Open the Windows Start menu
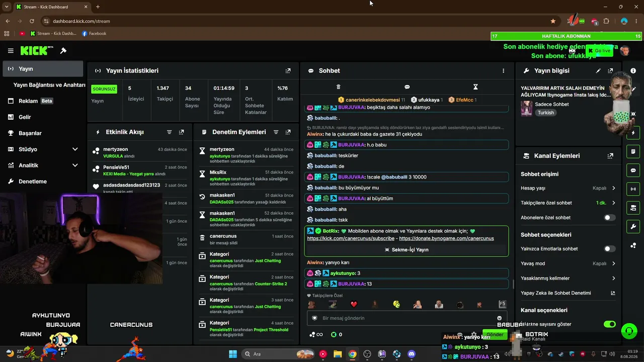Screen dimensions: 644x362 [x=233, y=354]
